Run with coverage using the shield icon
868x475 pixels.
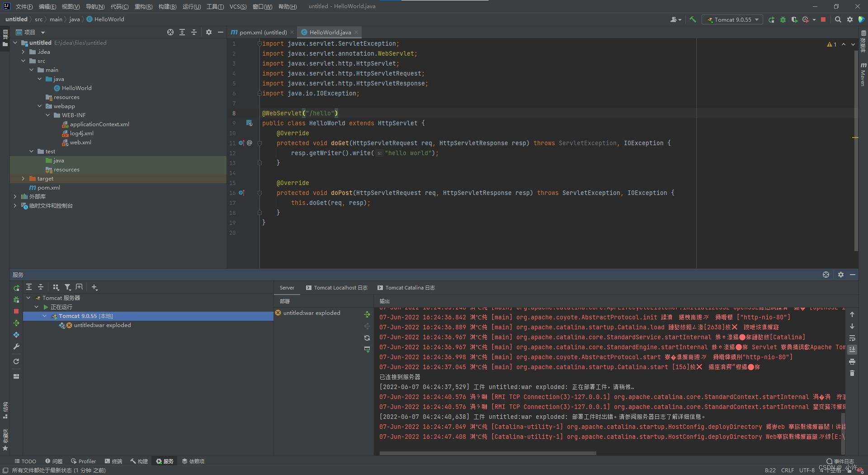[x=794, y=19]
